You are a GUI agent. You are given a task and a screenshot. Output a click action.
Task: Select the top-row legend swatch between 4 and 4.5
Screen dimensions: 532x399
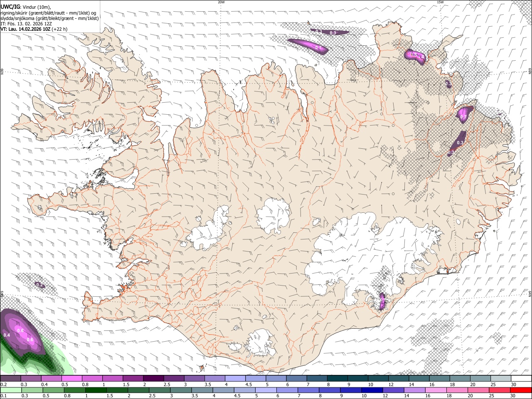point(235,378)
